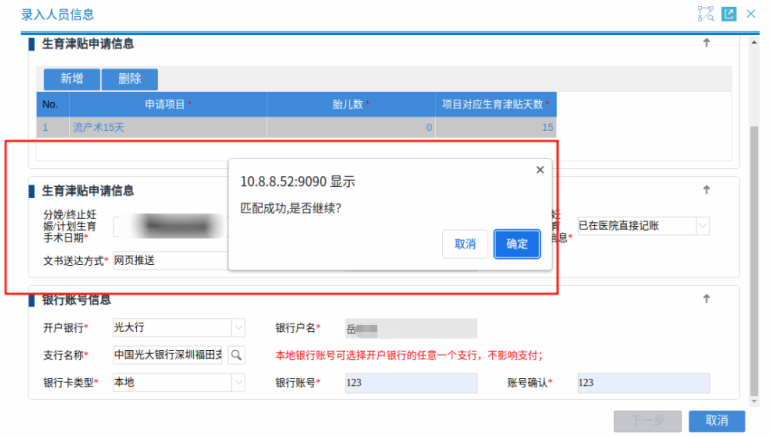Click the 账号确认 input field

point(642,383)
